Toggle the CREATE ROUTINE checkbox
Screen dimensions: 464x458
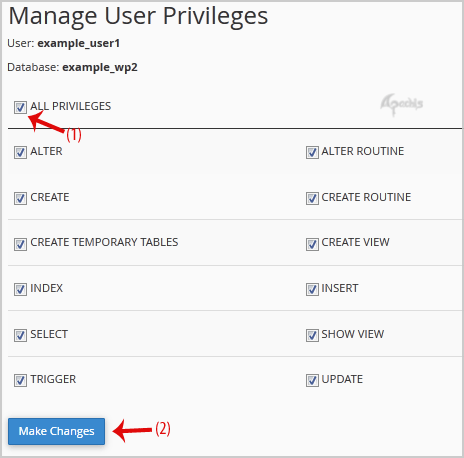[312, 198]
